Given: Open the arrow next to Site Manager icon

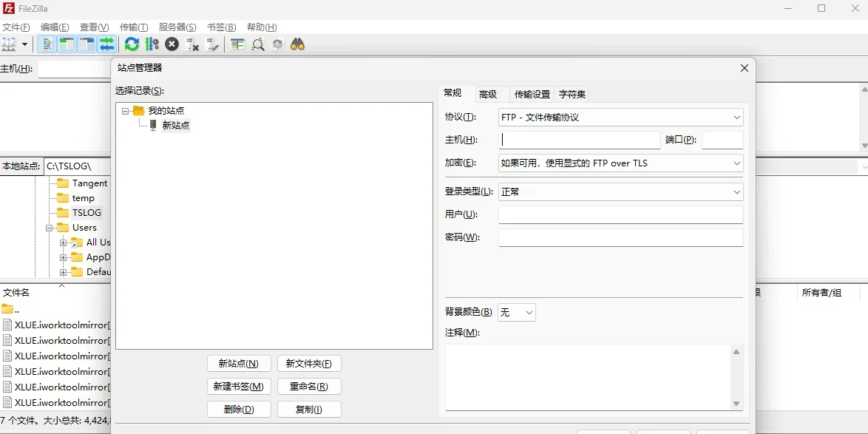Looking at the screenshot, I should [24, 44].
